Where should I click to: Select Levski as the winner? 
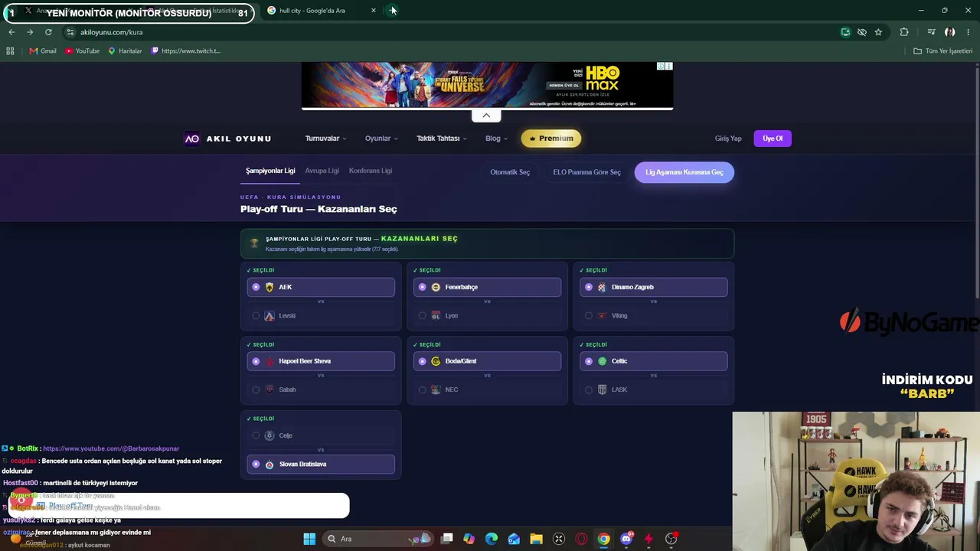point(321,315)
